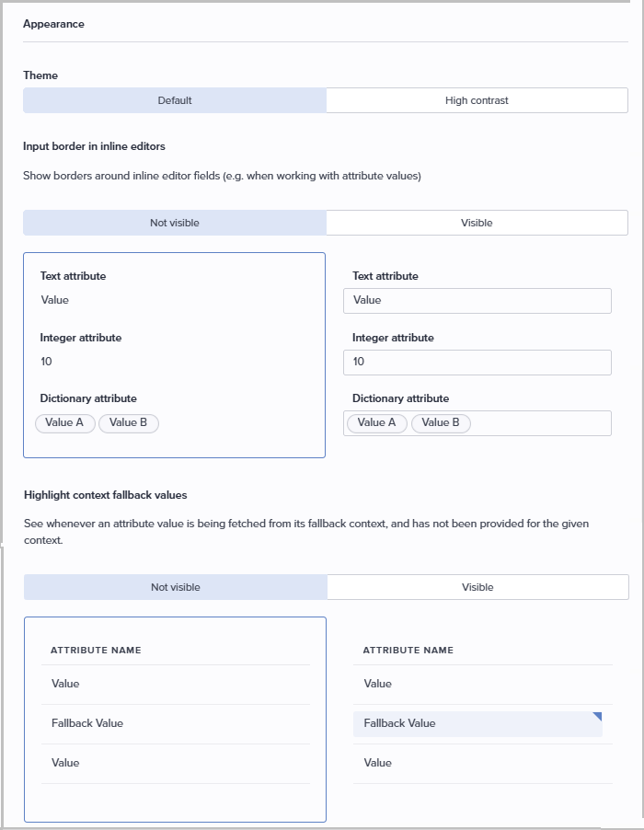Switch theme to High contrast
This screenshot has height=830, width=644.
477,100
